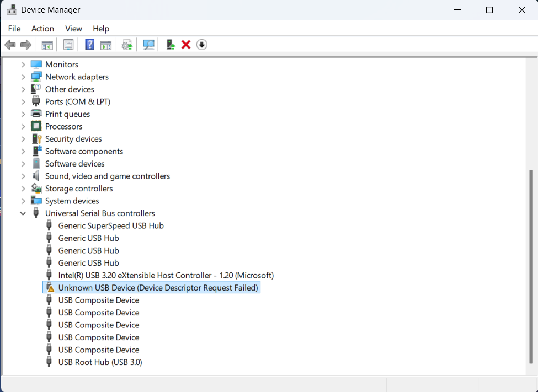
Task: Expand the Security devices category
Action: [x=23, y=139]
